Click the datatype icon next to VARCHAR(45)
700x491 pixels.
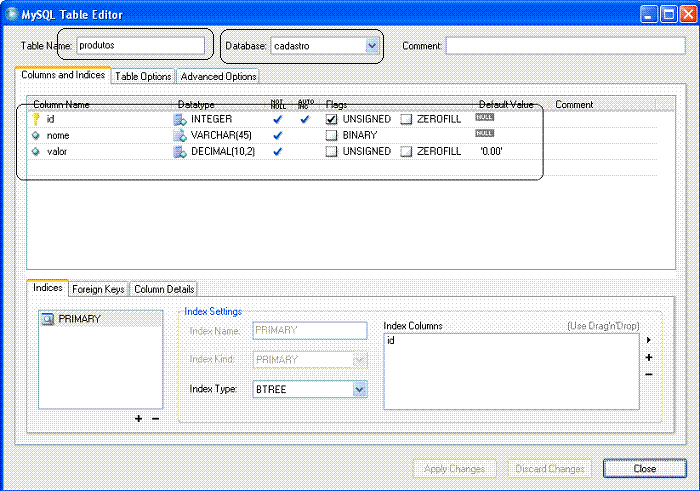(x=180, y=135)
